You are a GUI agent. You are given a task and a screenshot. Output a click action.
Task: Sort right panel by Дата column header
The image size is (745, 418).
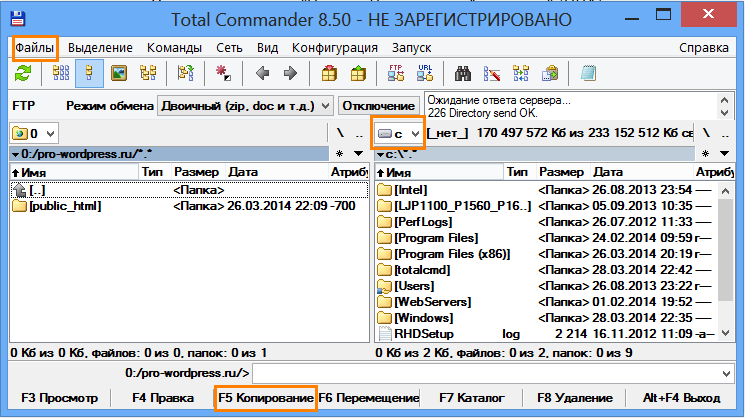[642, 172]
